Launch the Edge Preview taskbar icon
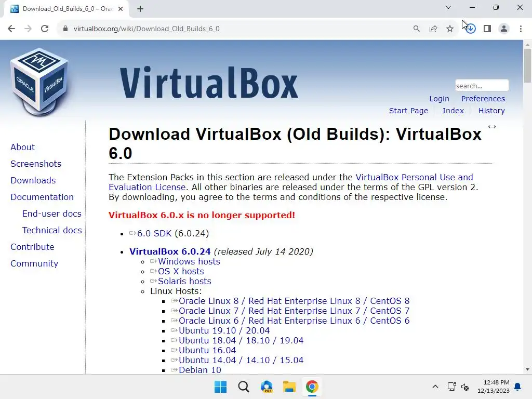Image resolution: width=532 pixels, height=399 pixels. [267, 387]
